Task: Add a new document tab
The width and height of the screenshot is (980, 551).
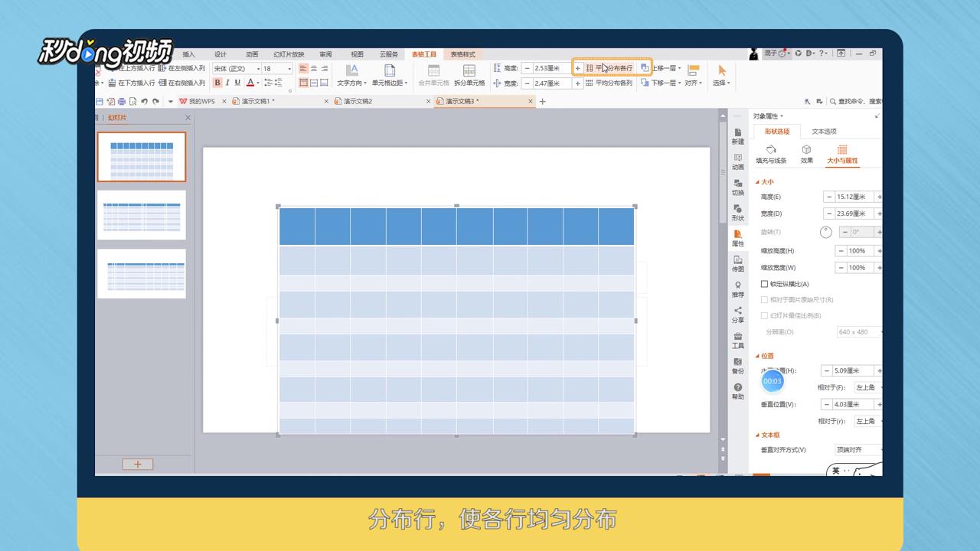Action: click(543, 101)
